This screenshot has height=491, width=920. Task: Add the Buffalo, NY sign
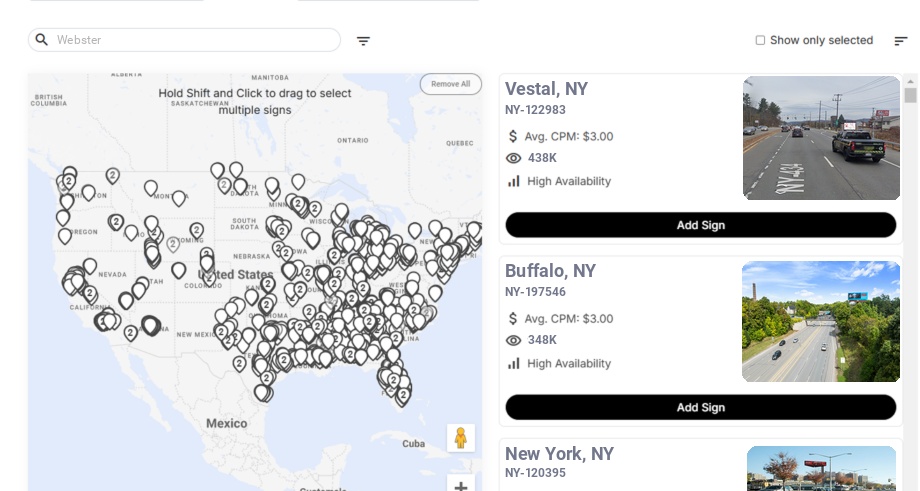pos(700,407)
